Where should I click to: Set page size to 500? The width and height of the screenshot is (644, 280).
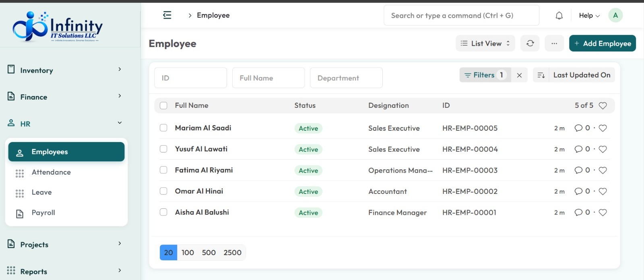coord(208,253)
